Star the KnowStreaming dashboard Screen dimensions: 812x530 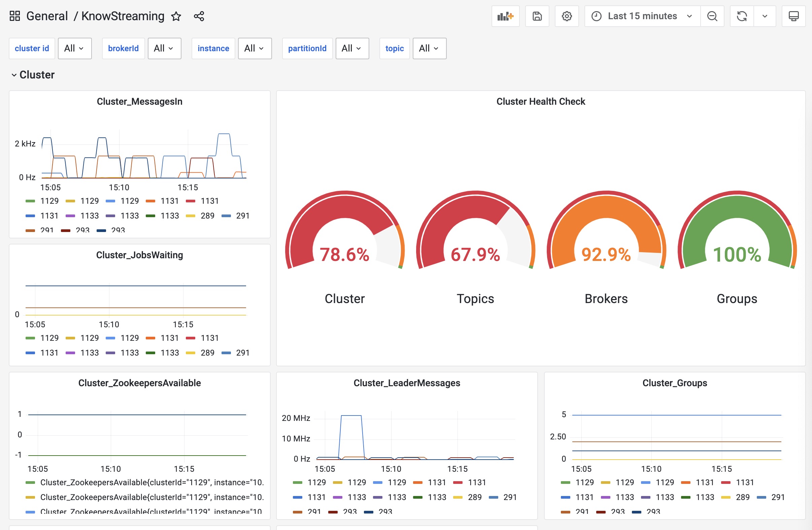[x=176, y=16]
